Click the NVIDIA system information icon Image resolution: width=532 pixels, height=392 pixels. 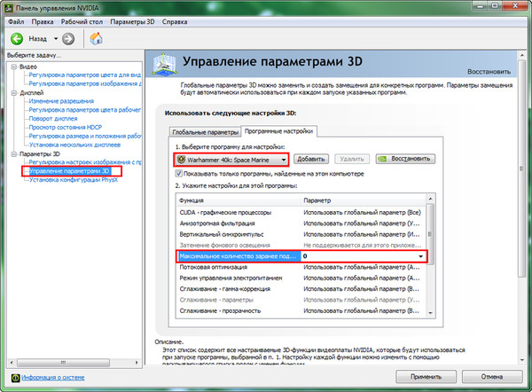tap(15, 378)
